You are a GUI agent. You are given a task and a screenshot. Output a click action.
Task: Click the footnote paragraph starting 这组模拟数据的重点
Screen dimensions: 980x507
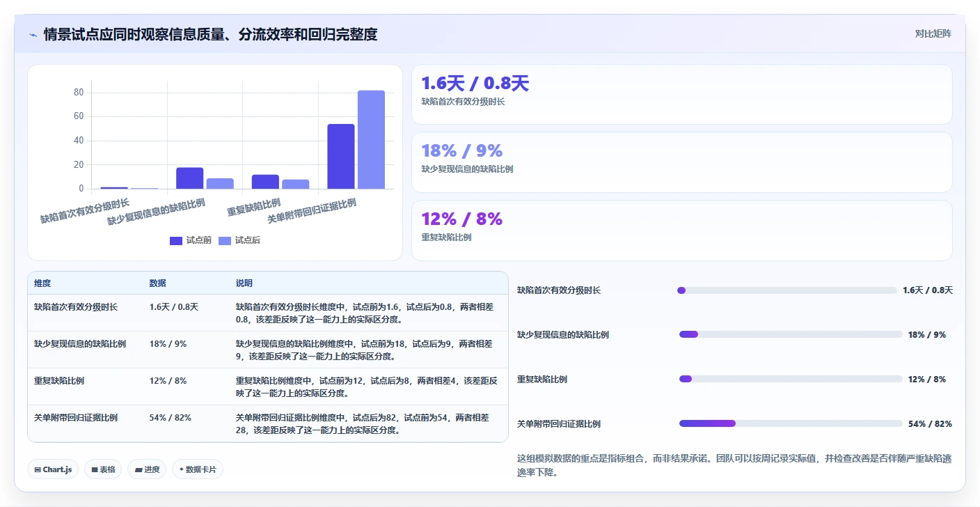(734, 465)
